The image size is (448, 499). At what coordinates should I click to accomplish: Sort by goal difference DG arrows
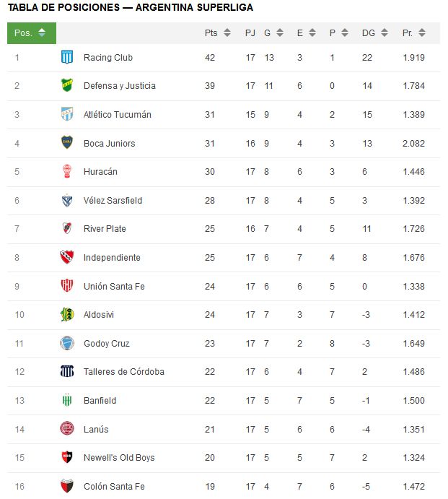coord(385,32)
